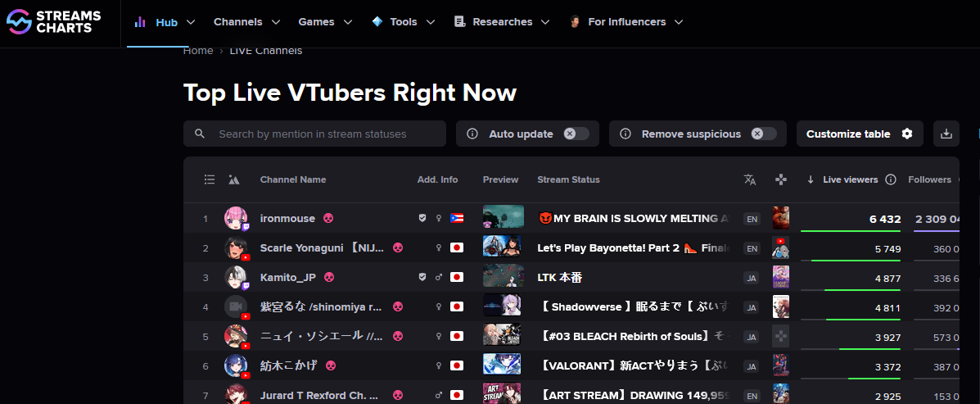Expand the Channels dropdown menu
Viewport: 980px width, 404px height.
(247, 22)
